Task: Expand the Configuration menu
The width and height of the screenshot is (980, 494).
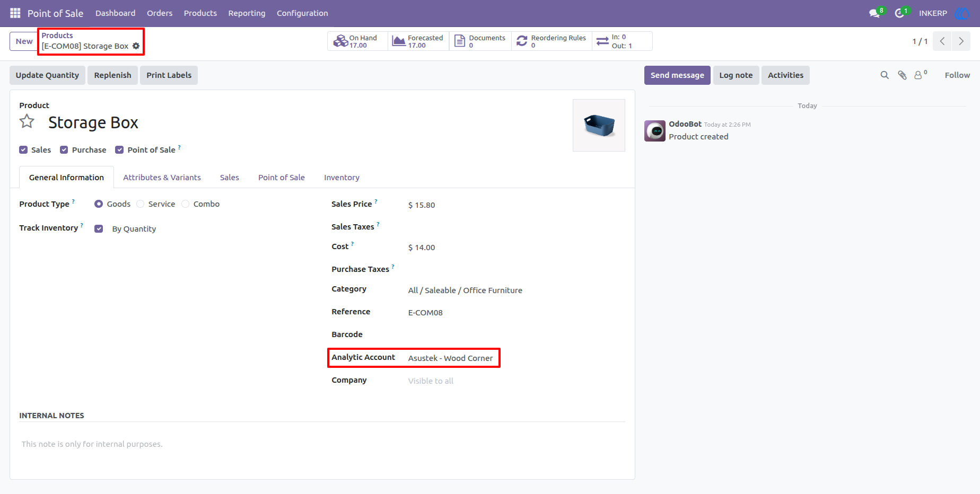Action: [x=302, y=13]
